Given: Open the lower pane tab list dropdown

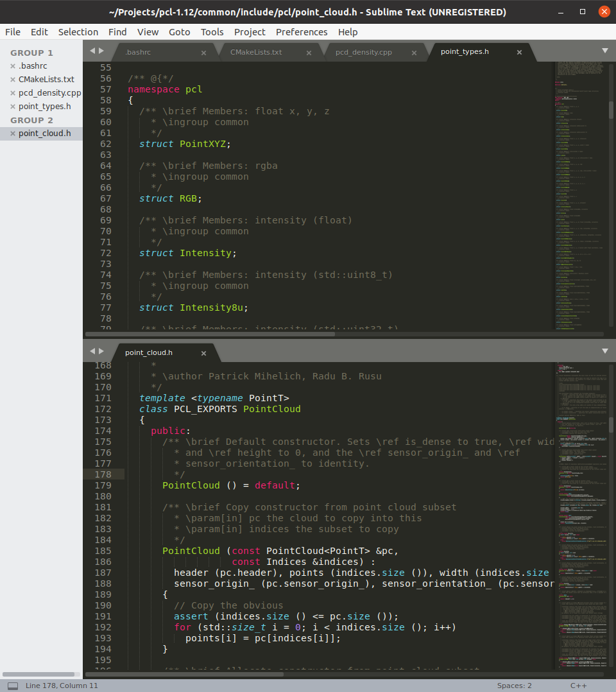Looking at the screenshot, I should tap(605, 351).
